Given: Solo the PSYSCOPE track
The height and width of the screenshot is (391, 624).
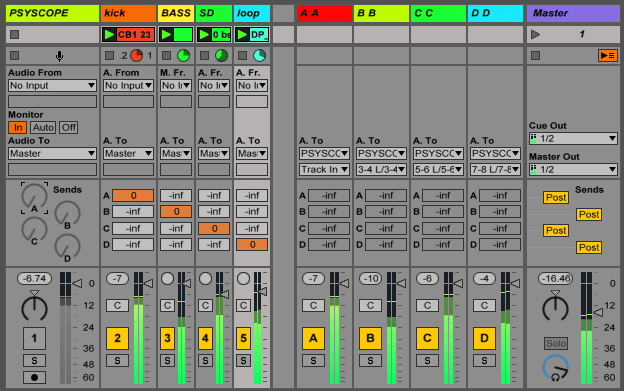Looking at the screenshot, I should pyautogui.click(x=34, y=360).
